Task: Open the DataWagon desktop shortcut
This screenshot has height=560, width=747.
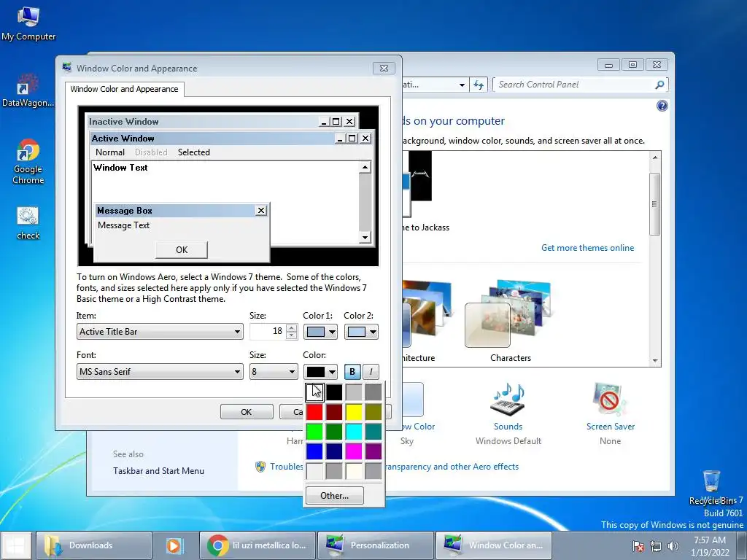Action: pos(28,90)
